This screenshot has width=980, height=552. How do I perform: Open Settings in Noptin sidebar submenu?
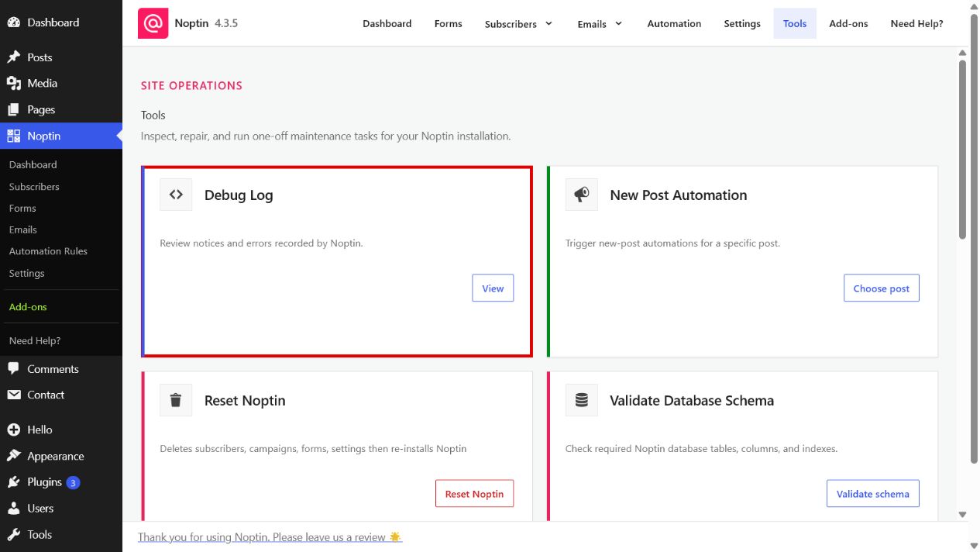pyautogui.click(x=26, y=273)
